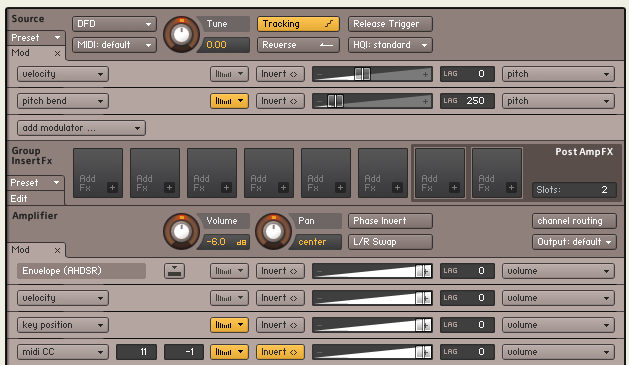
Task: Open the Source Preset menu
Action: coord(36,38)
